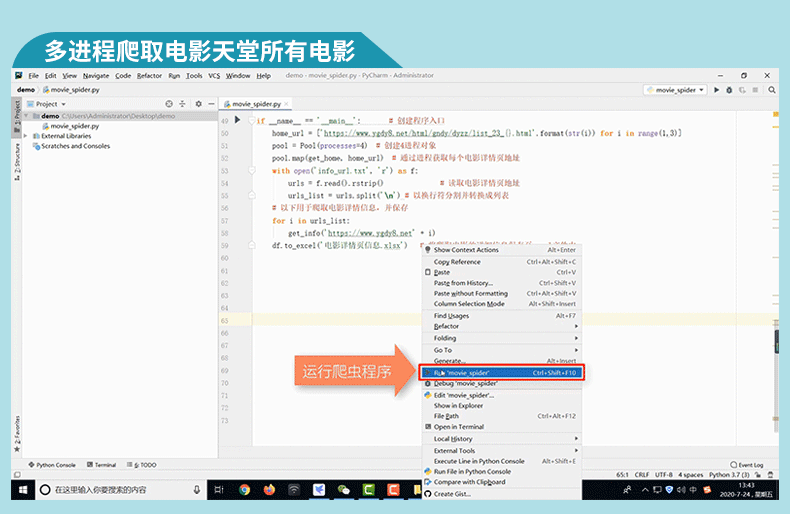Close the movie_spider.py editor tab
790x514 pixels.
pyautogui.click(x=287, y=104)
